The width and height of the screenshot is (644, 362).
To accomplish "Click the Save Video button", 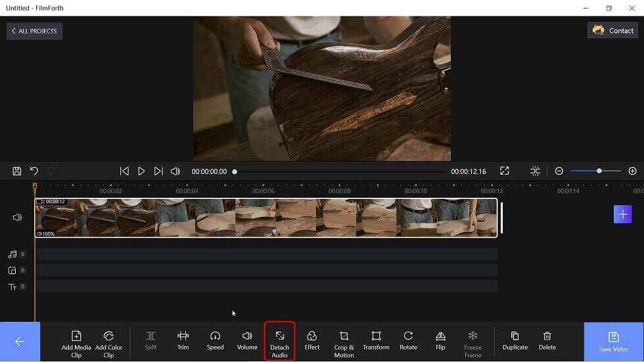I will (614, 342).
